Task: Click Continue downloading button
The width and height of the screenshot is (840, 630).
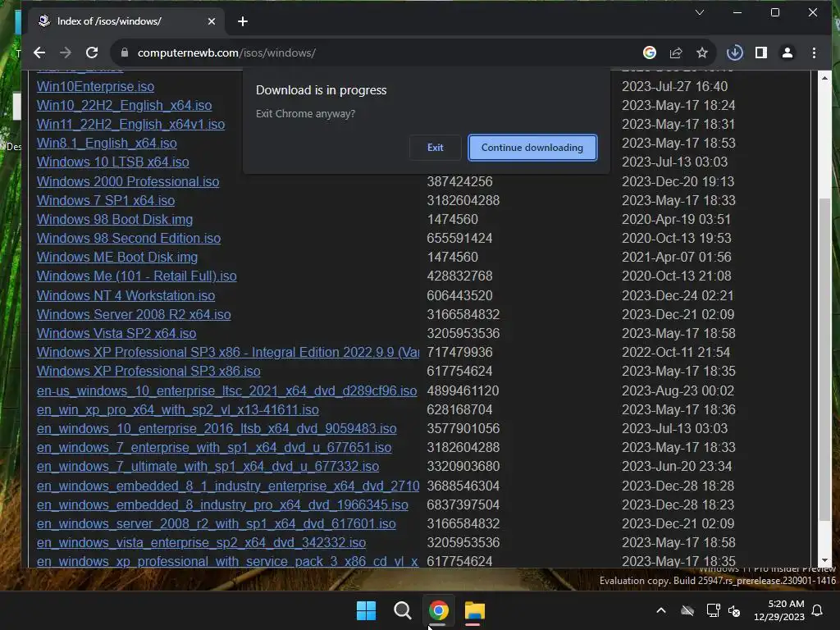Action: (532, 148)
